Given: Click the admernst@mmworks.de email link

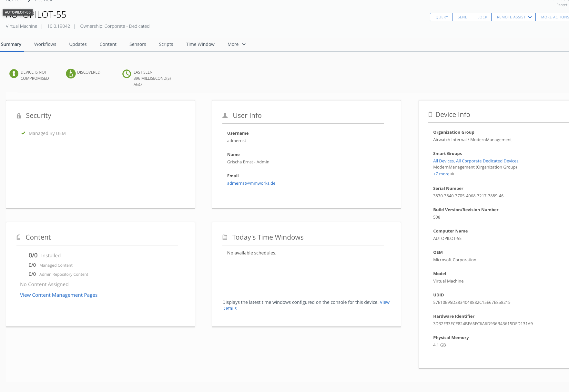Looking at the screenshot, I should [251, 183].
